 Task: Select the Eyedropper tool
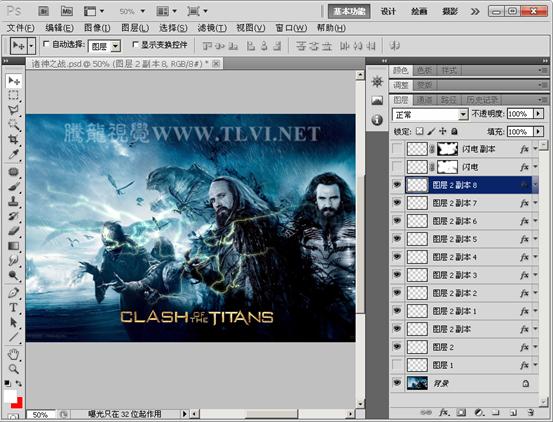click(x=14, y=154)
